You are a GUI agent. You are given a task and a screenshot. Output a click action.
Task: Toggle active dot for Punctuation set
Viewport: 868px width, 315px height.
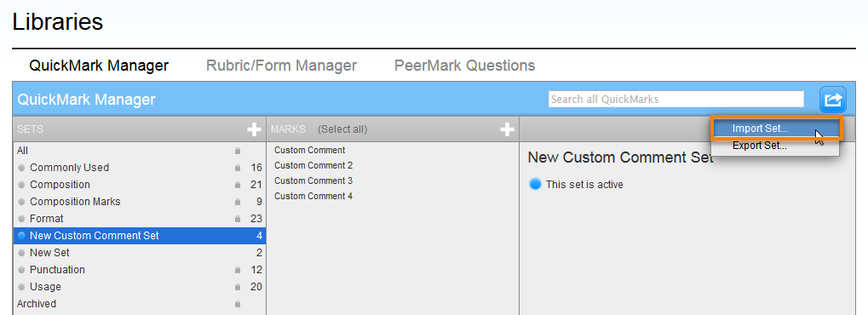point(21,270)
